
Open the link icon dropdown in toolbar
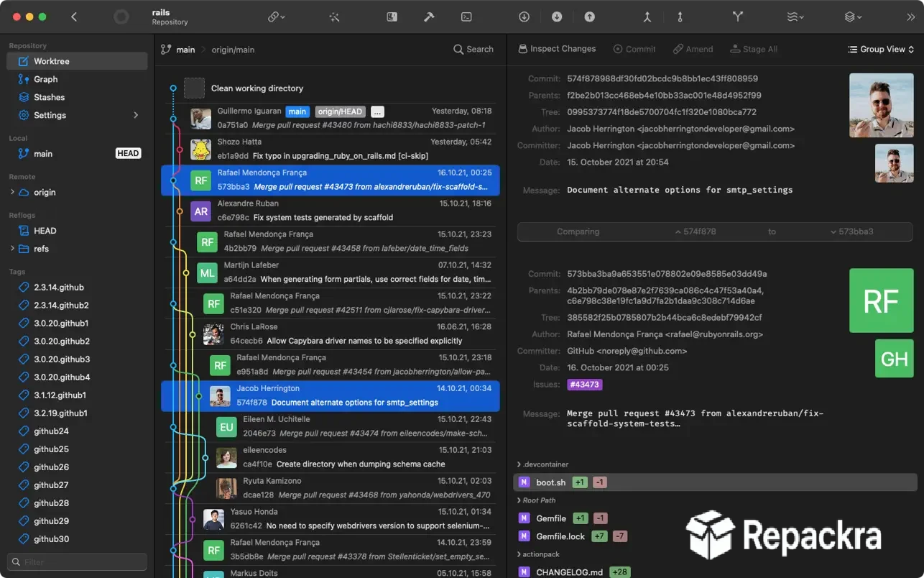(277, 17)
